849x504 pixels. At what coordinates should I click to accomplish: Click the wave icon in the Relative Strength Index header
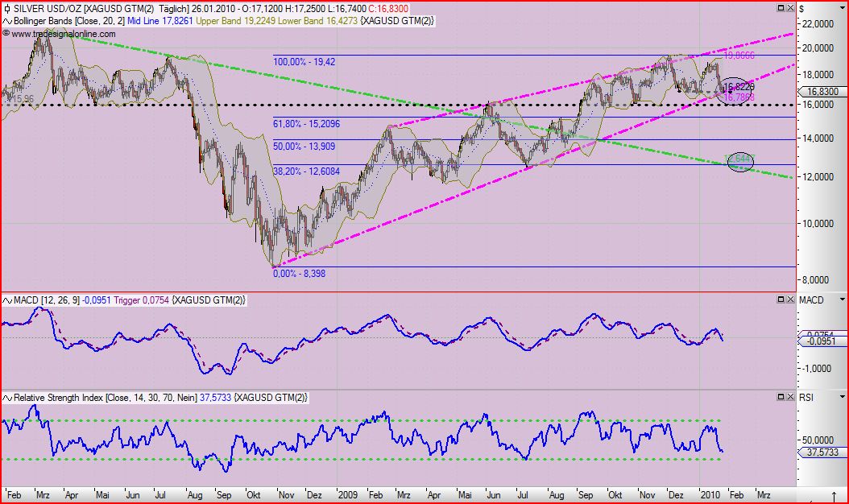(6, 396)
